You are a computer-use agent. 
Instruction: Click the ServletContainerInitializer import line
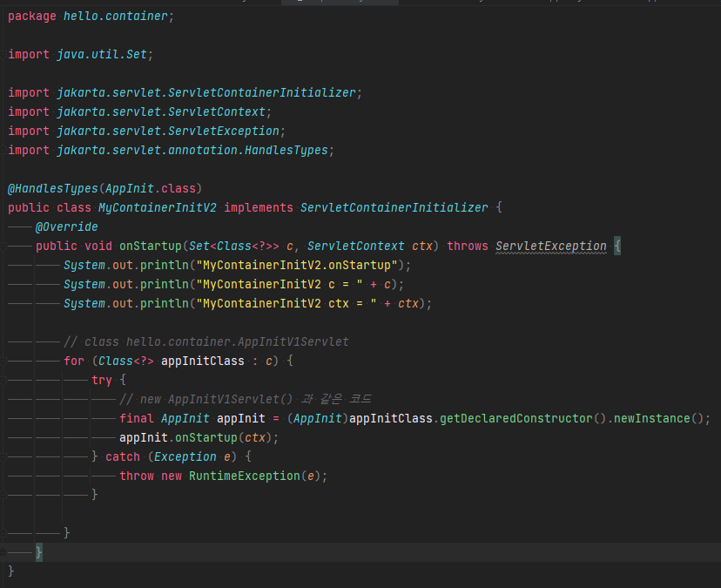185,92
